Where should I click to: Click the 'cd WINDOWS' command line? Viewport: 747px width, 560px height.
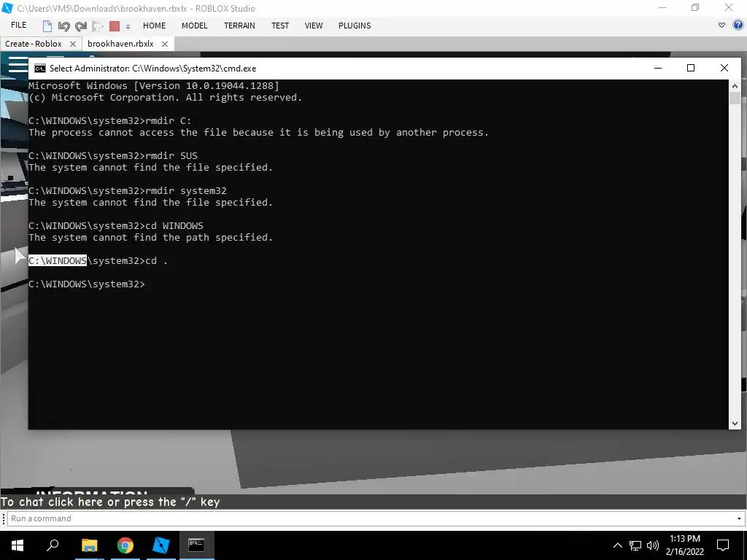(116, 226)
